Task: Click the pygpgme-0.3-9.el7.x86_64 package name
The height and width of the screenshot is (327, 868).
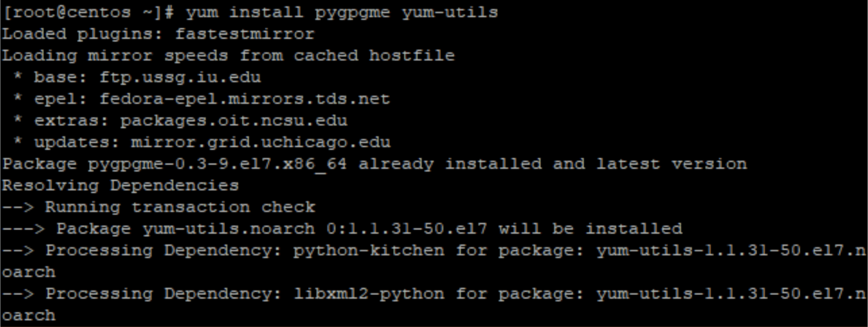Action: pos(217,164)
